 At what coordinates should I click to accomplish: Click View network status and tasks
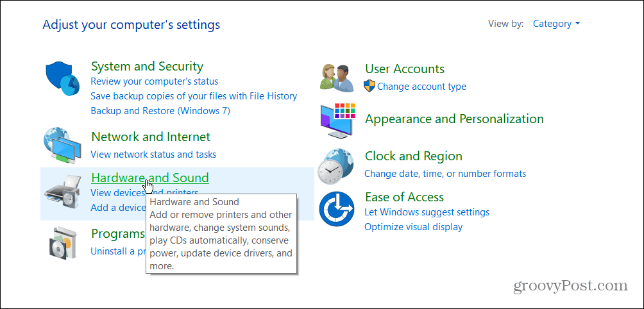(153, 154)
